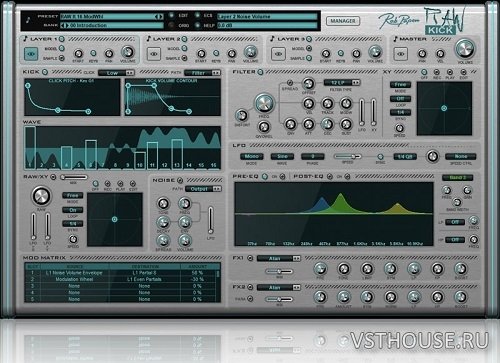The image size is (500, 363).
Task: Toggle the Layer 2 on/off LED
Action: (184, 39)
